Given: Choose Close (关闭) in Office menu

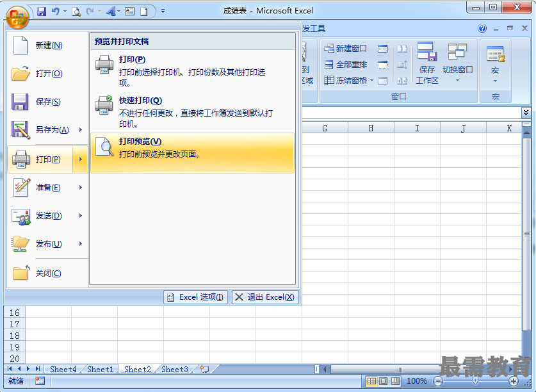Looking at the screenshot, I should 47,273.
